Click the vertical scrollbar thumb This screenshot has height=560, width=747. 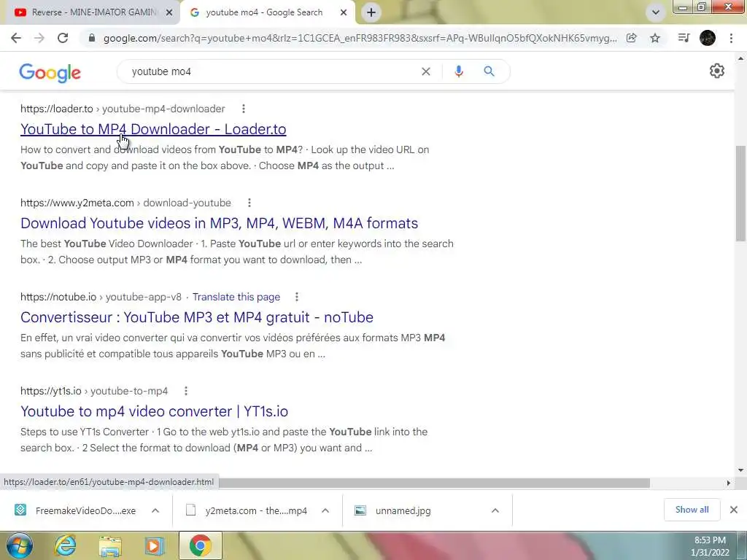740,192
